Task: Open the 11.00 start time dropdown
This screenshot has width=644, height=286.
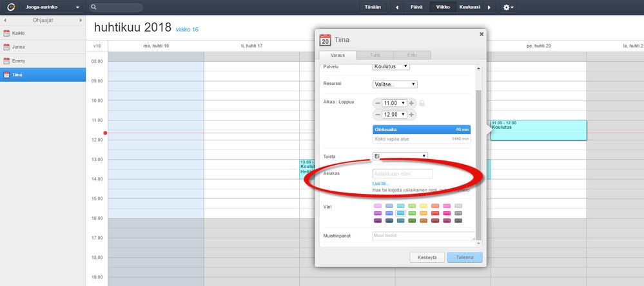Action: click(395, 103)
